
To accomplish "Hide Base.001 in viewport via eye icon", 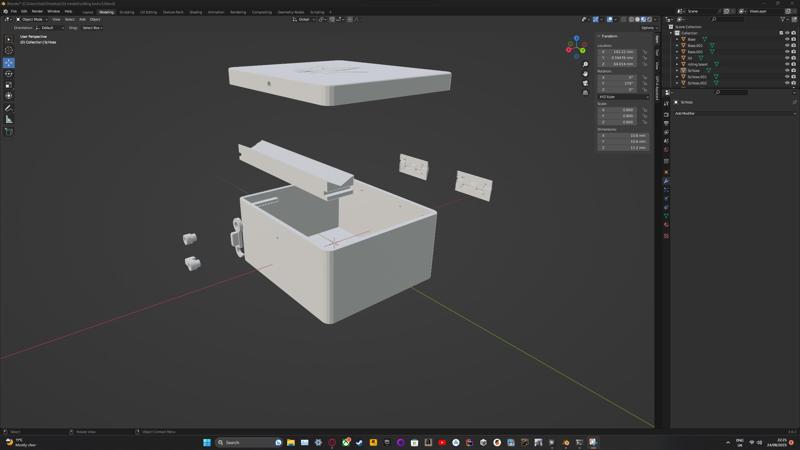I will coord(787,45).
